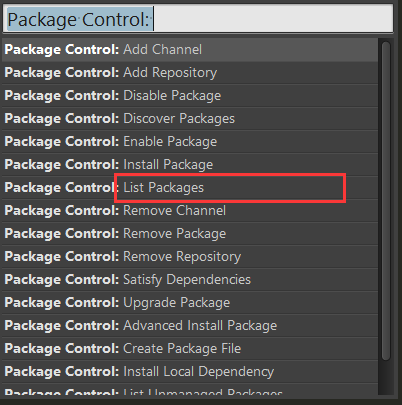This screenshot has width=402, height=405.
Task: Click the command palette search field
Action: [x=198, y=19]
